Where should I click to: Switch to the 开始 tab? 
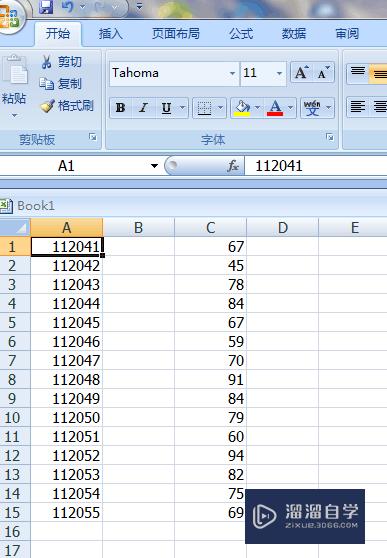pyautogui.click(x=58, y=34)
